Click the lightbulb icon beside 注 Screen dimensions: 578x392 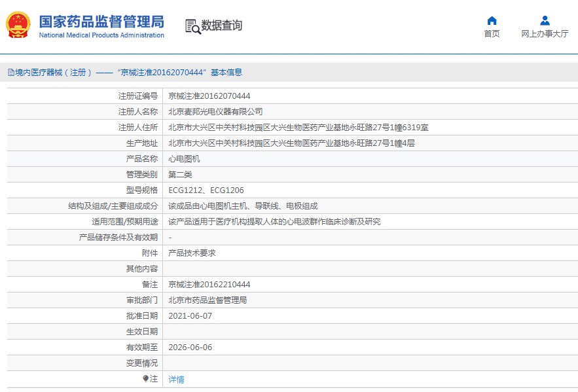(146, 379)
